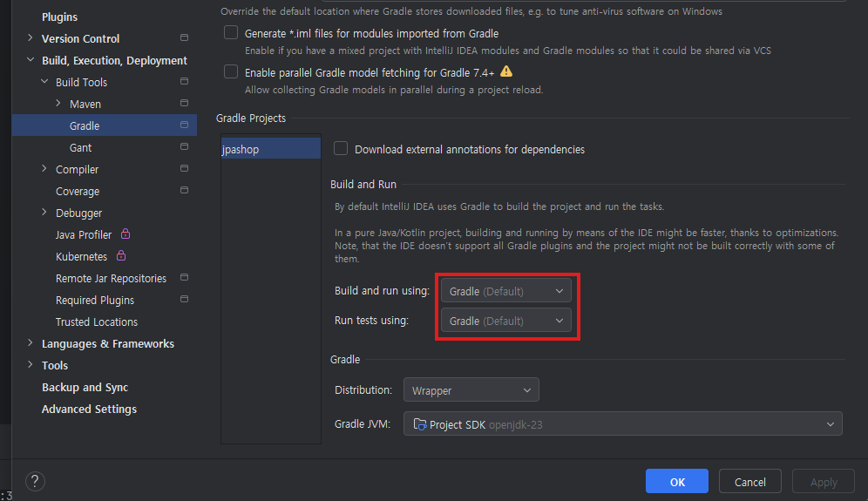This screenshot has width=868, height=501.
Task: Toggle Enable parallel Gradle model fetching checkbox
Action: [231, 72]
